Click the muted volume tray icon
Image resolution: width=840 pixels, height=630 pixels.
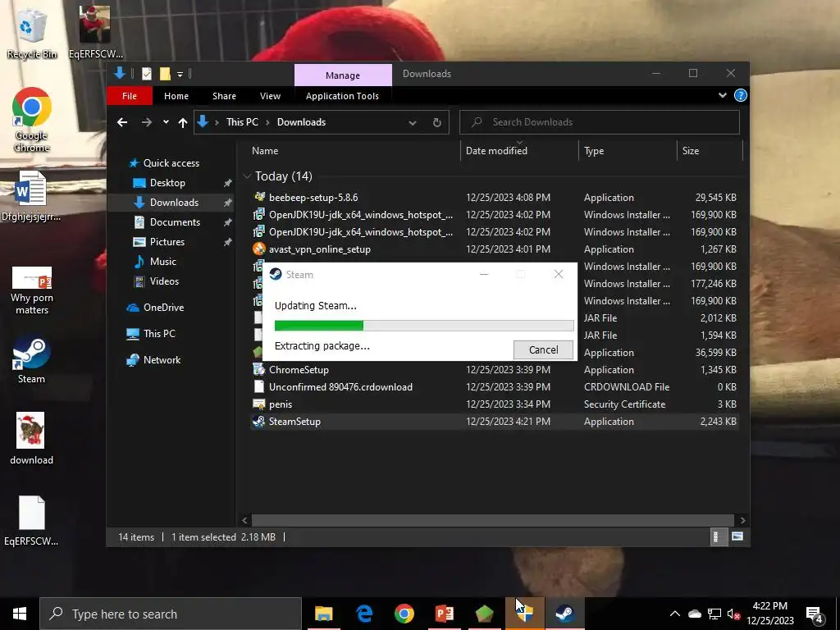tap(733, 614)
